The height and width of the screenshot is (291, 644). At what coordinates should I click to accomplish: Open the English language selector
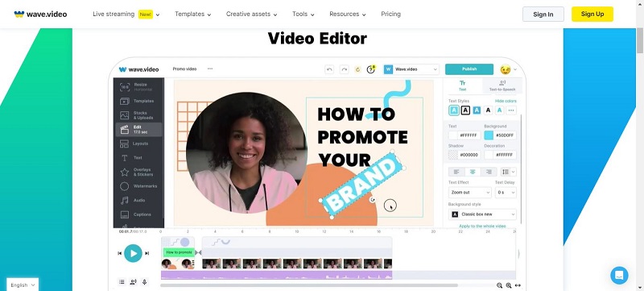click(x=23, y=285)
